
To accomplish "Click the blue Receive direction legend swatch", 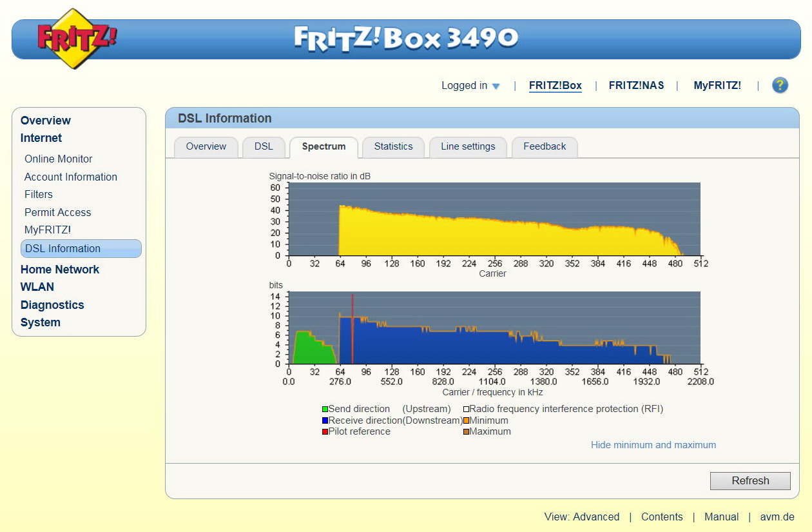I will point(325,420).
